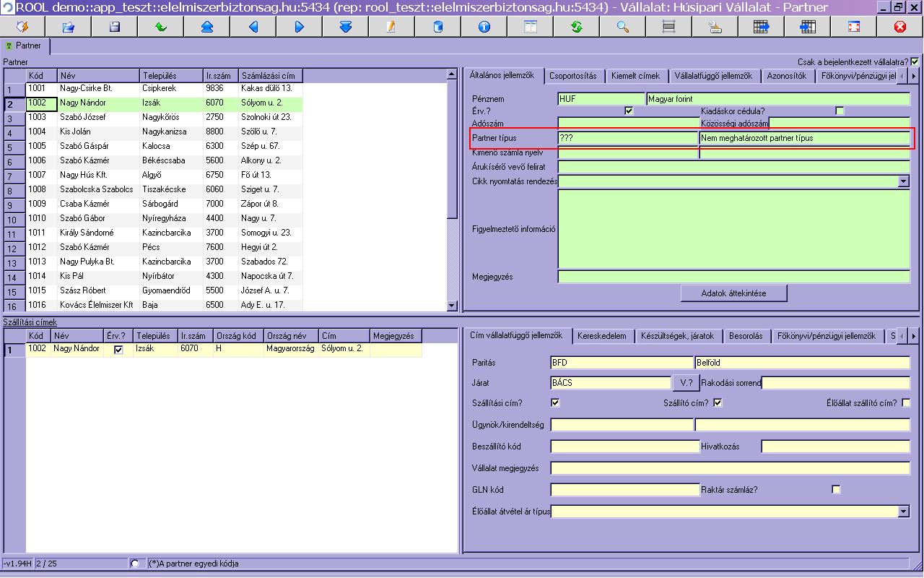Click the magnifying glass search icon

tap(622, 27)
